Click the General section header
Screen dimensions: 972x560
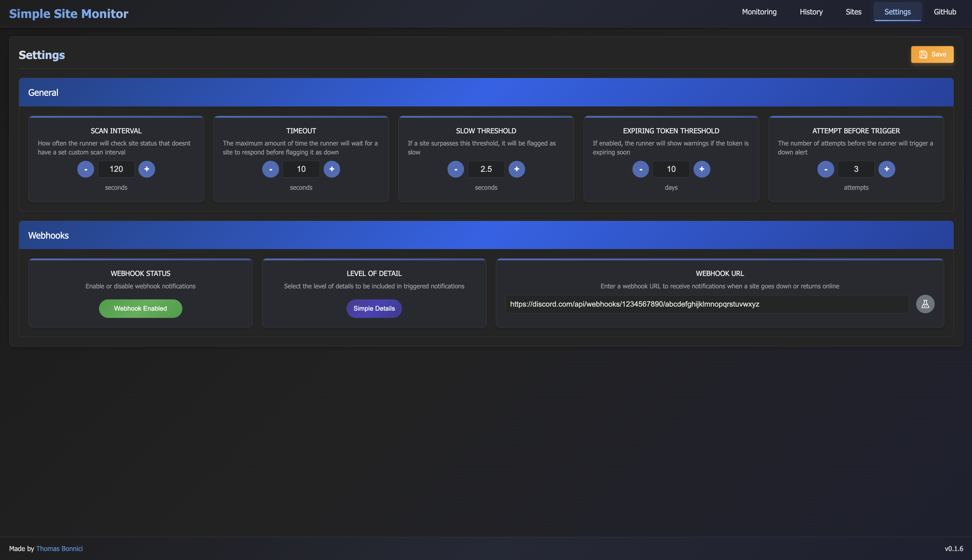[486, 92]
